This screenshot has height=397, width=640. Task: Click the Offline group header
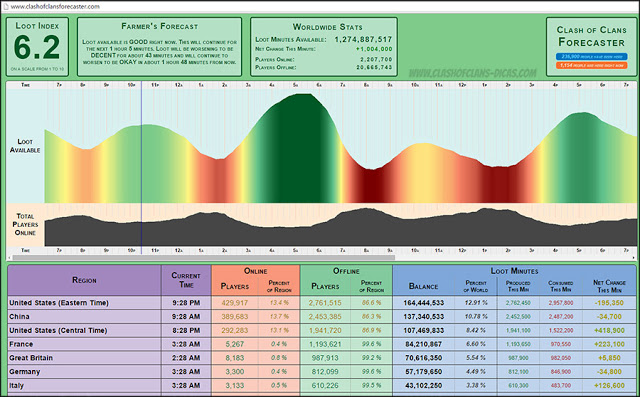click(346, 271)
